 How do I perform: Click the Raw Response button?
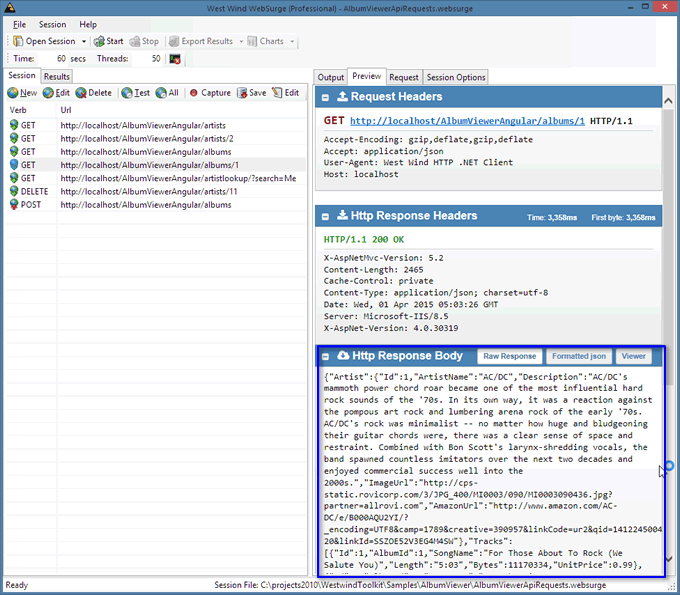click(x=510, y=356)
